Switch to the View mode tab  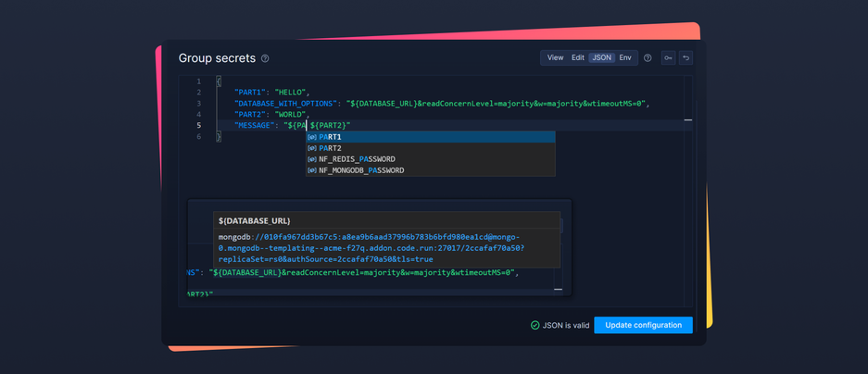coord(555,57)
